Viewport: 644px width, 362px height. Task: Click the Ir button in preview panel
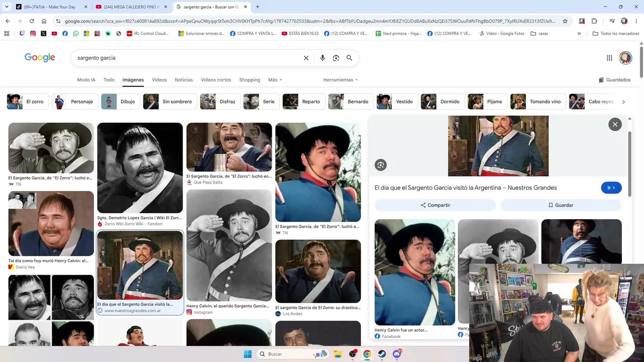click(611, 188)
